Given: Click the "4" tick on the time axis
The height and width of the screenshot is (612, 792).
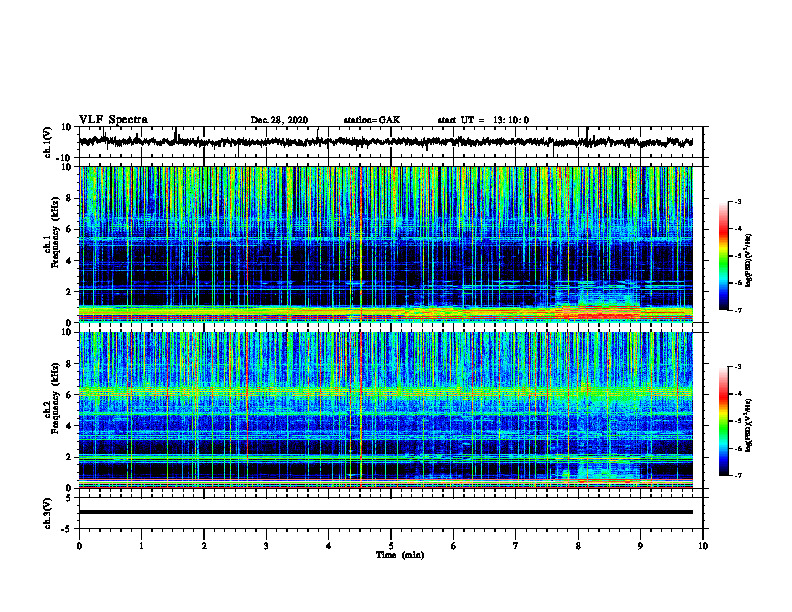Looking at the screenshot, I should pos(329,546).
